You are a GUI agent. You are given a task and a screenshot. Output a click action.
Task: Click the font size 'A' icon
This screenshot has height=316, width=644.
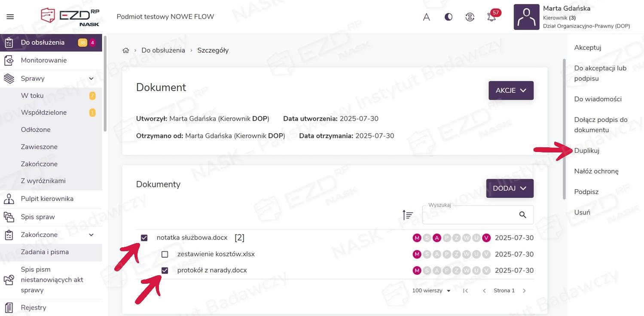click(426, 17)
